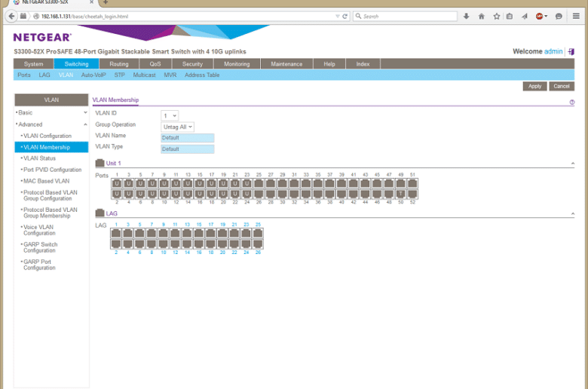Bookmark this page with the star icon
This screenshot has height=389, width=588.
tap(497, 16)
